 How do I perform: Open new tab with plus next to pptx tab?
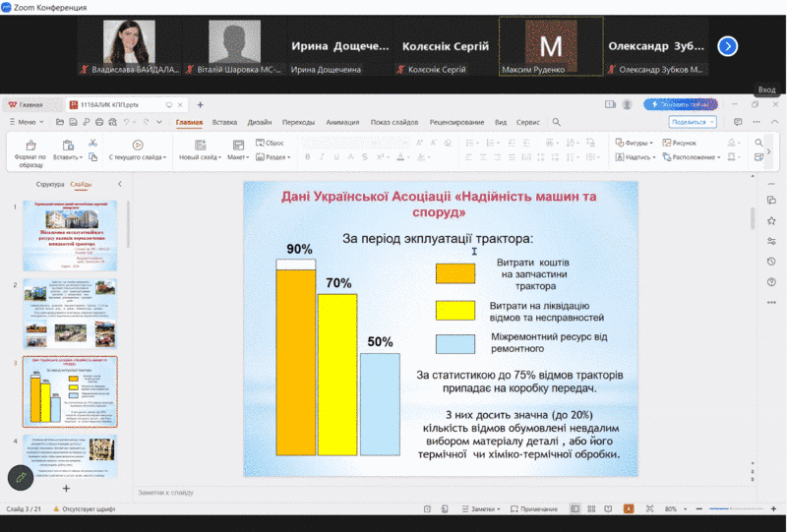tap(201, 104)
